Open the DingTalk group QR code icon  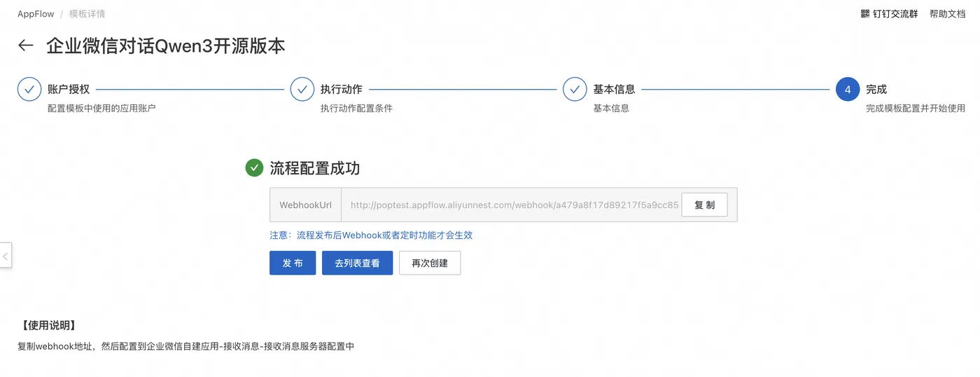865,14
